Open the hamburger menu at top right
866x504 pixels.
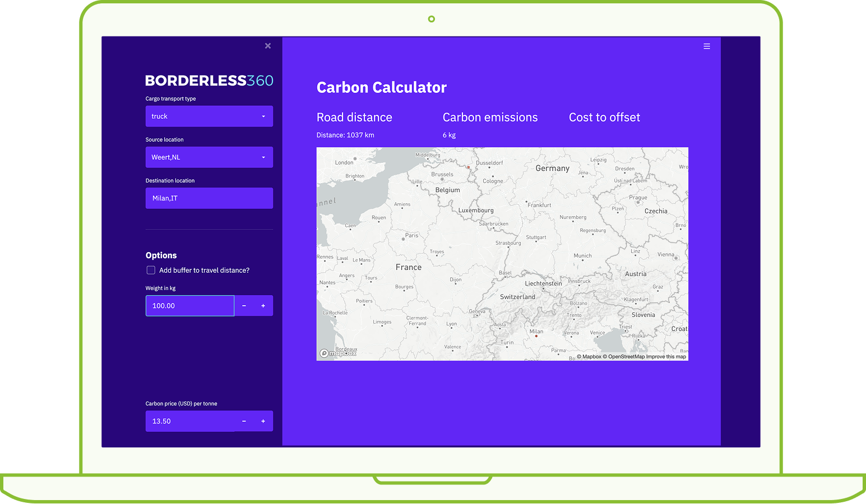tap(707, 46)
